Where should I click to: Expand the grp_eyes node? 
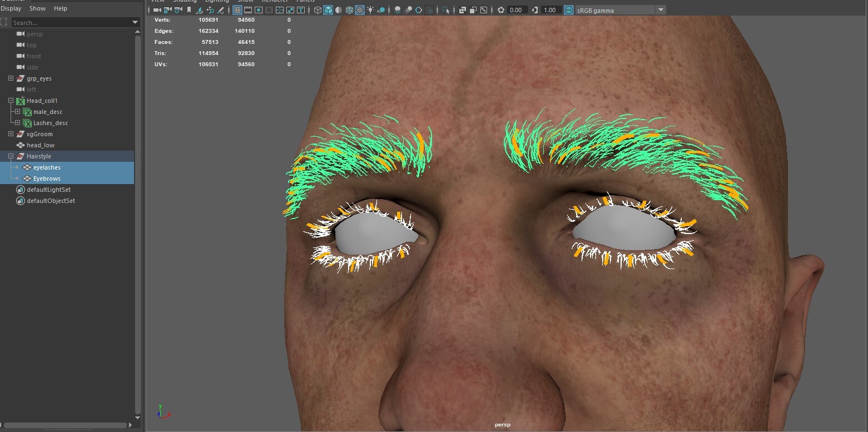coord(11,78)
